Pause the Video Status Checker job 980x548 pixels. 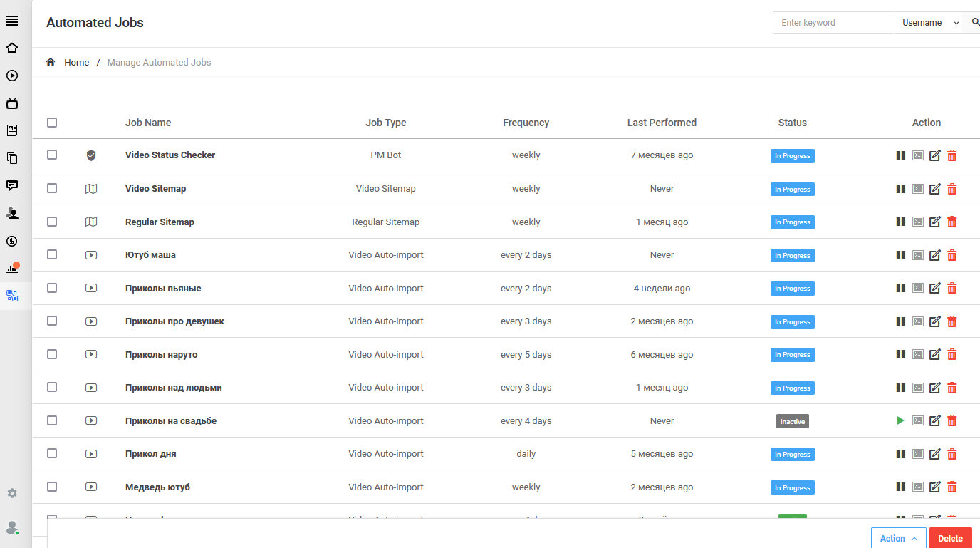point(901,155)
